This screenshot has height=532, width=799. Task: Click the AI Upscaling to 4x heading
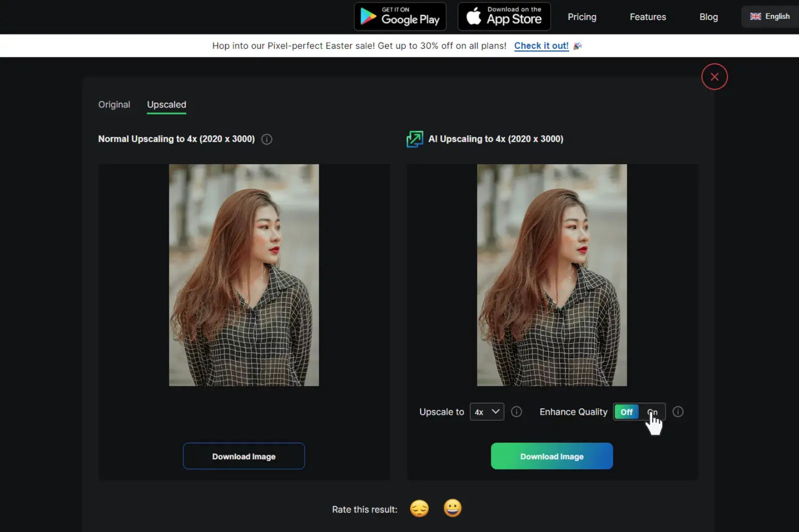click(496, 139)
